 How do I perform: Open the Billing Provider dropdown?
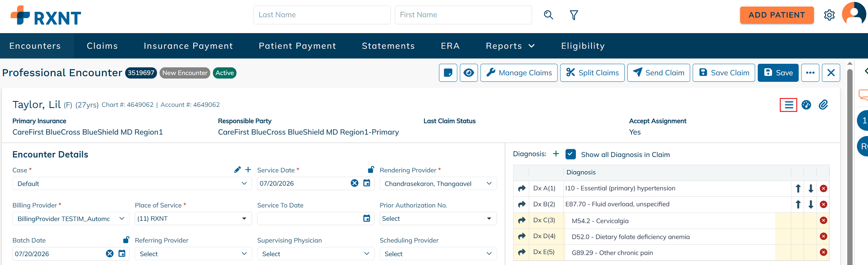click(71, 219)
